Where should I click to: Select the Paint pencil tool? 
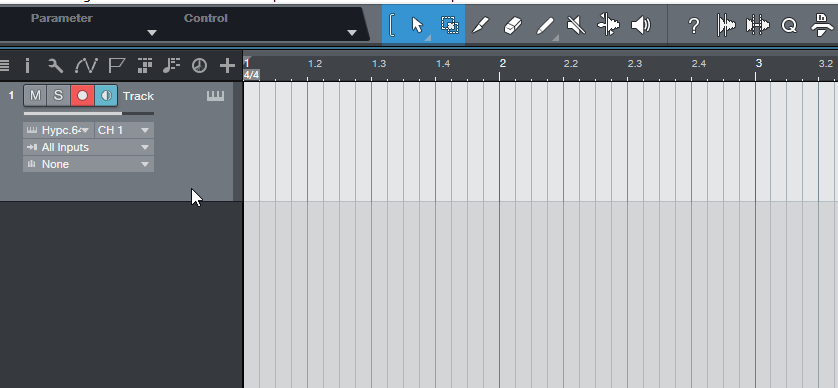pos(545,25)
